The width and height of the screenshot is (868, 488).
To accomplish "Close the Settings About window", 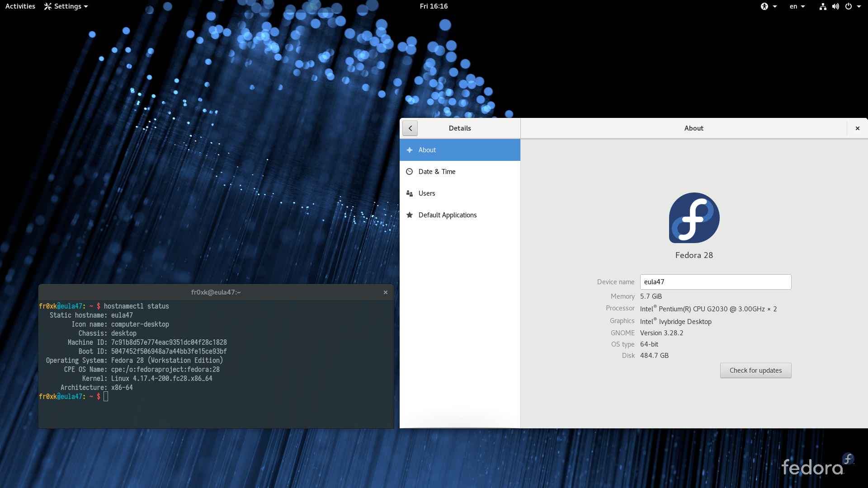I will 857,128.
